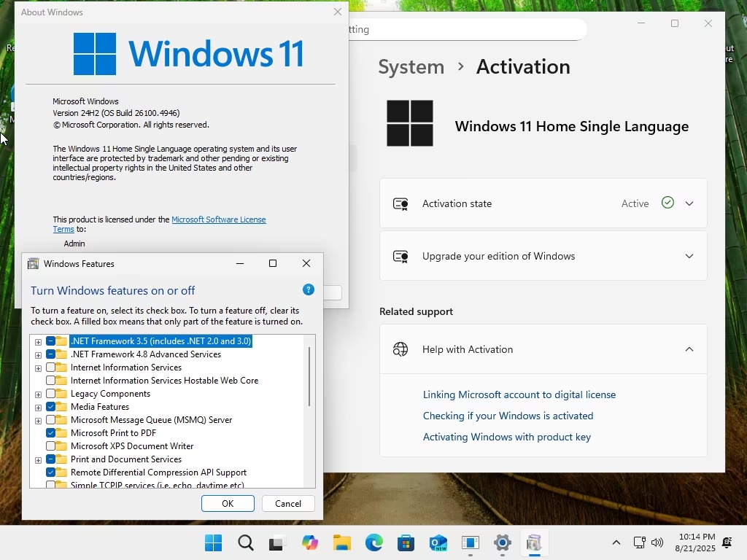Select the Internet Information Services Hostable Web Core label

pyautogui.click(x=164, y=381)
